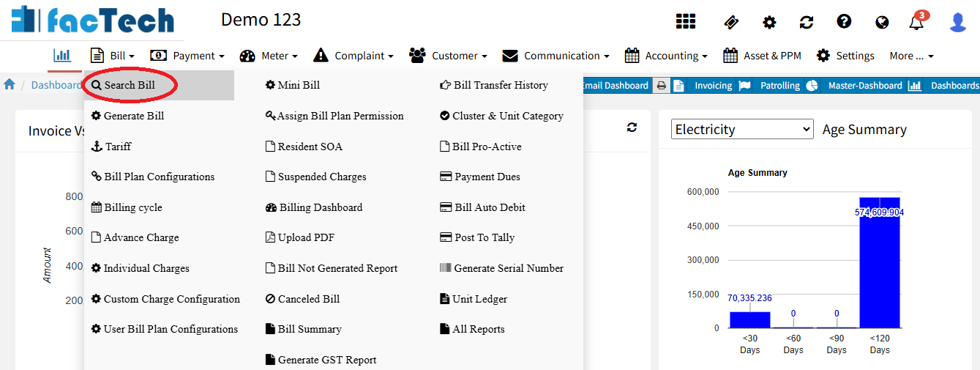
Task: Open Billing Dashboard menu item
Action: click(321, 207)
